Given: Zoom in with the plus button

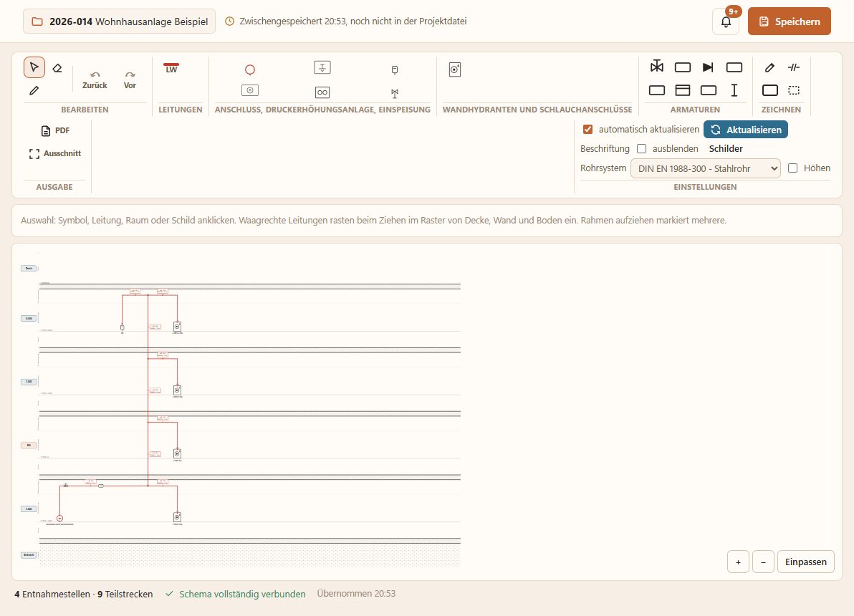Looking at the screenshot, I should (x=738, y=562).
